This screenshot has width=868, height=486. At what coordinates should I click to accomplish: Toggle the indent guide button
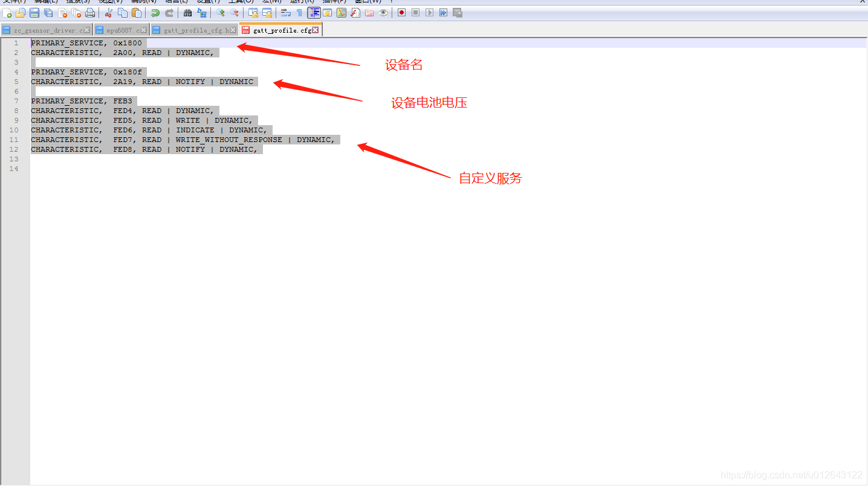(x=314, y=13)
